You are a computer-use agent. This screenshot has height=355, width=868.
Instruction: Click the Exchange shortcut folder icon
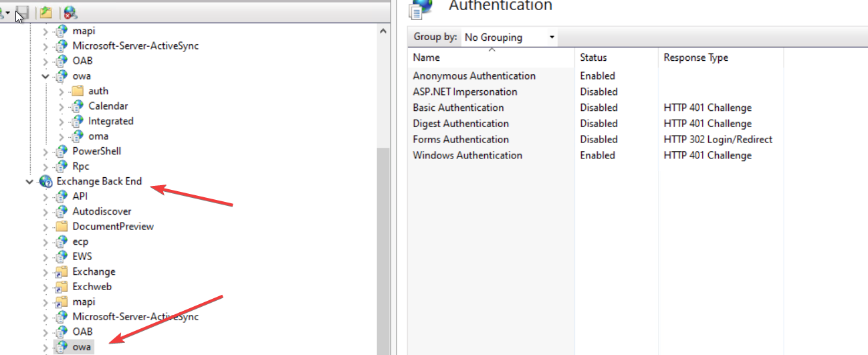click(x=62, y=271)
